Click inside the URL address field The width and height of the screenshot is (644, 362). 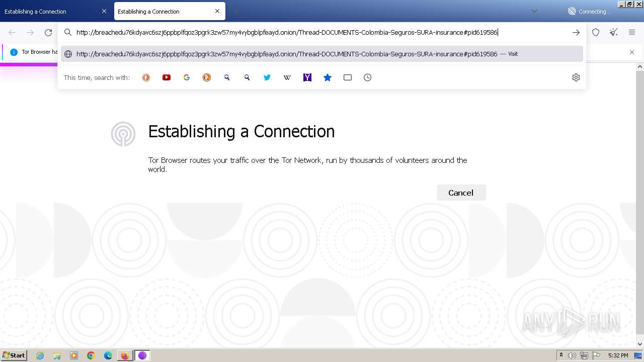coord(322,32)
